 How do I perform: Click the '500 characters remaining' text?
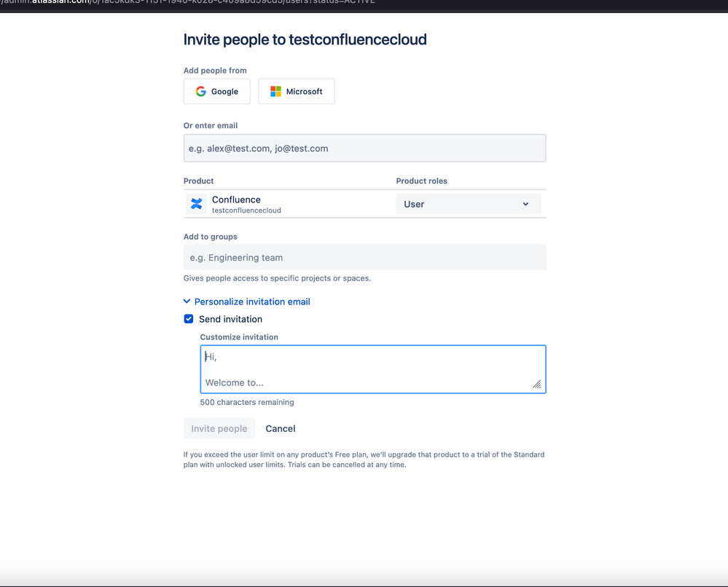247,402
